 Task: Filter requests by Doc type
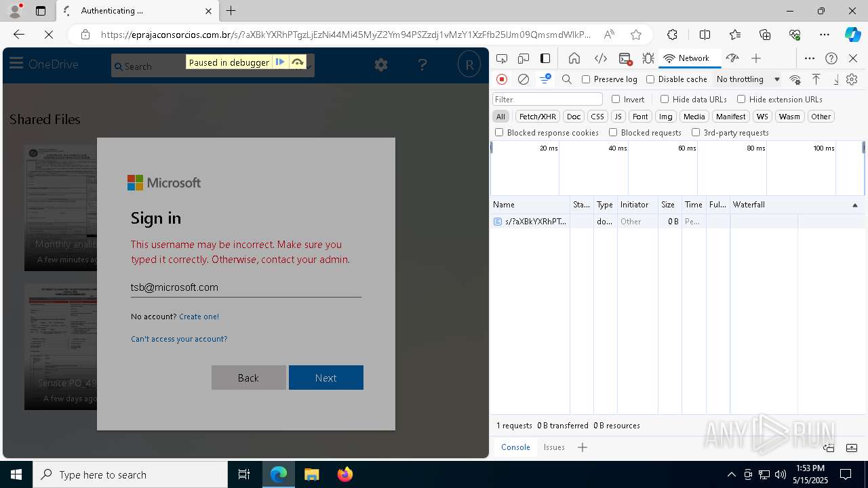[574, 117]
